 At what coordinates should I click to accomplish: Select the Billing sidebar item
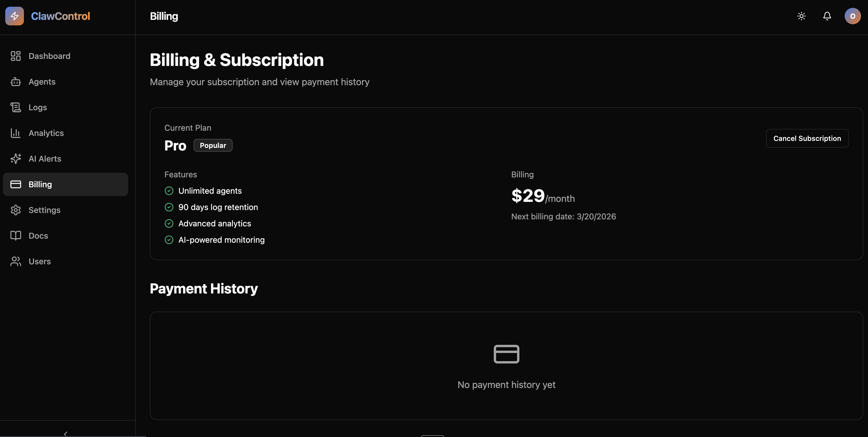click(x=65, y=184)
